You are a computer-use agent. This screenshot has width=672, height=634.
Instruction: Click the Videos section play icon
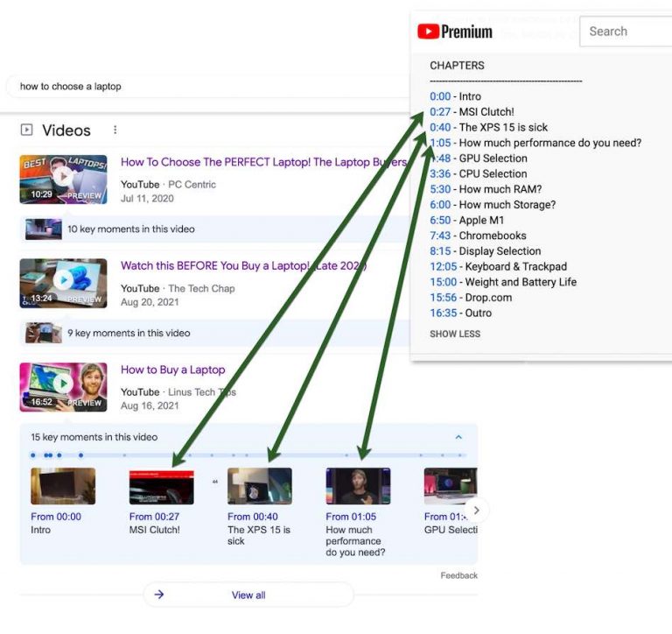[x=26, y=130]
